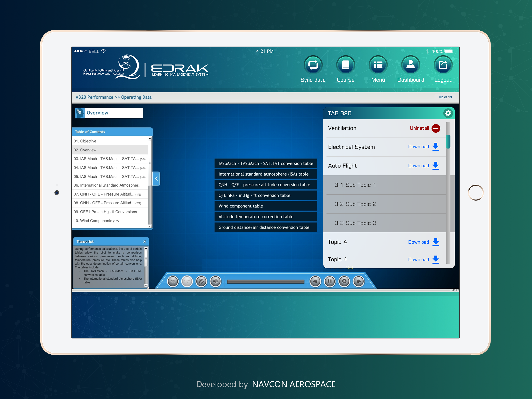Open TAB 320 settings gear
Viewport: 532px width, 399px height.
448,113
